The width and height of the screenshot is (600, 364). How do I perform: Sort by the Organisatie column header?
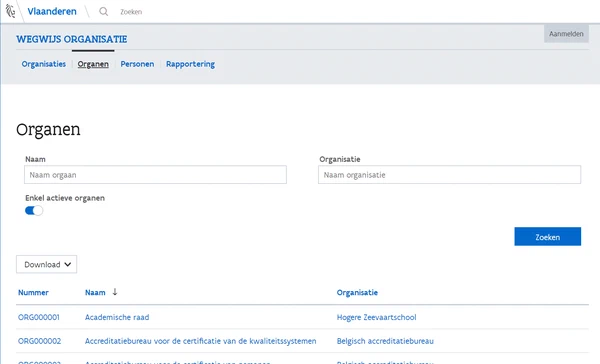pos(357,292)
